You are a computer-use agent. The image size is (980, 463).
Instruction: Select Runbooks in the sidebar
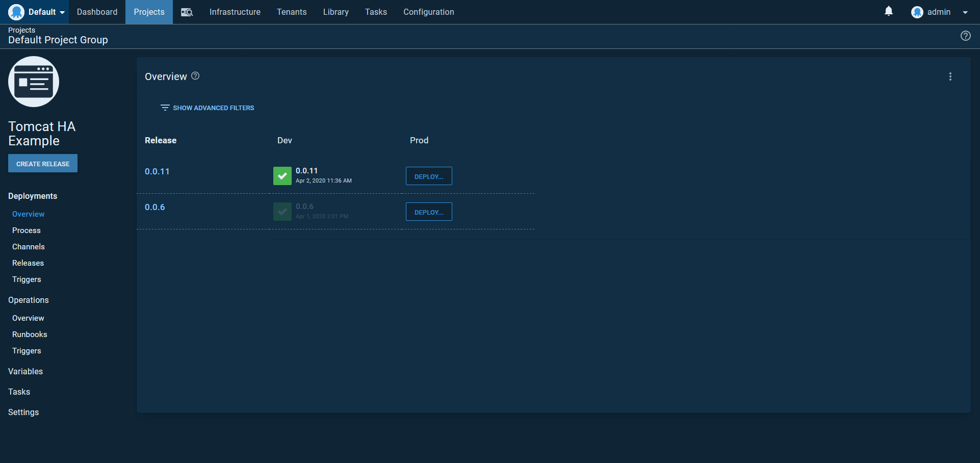click(x=30, y=335)
